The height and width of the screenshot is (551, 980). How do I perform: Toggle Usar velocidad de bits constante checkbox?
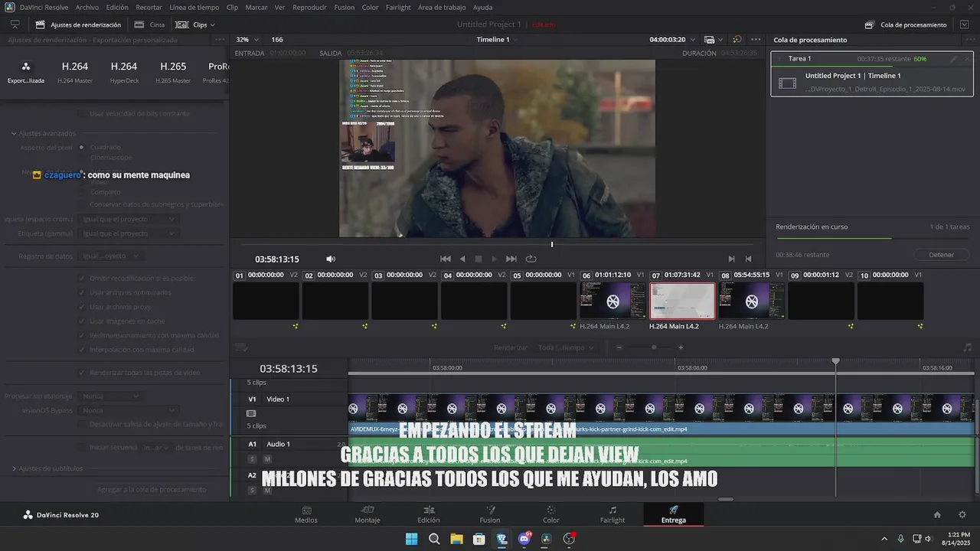pos(82,113)
